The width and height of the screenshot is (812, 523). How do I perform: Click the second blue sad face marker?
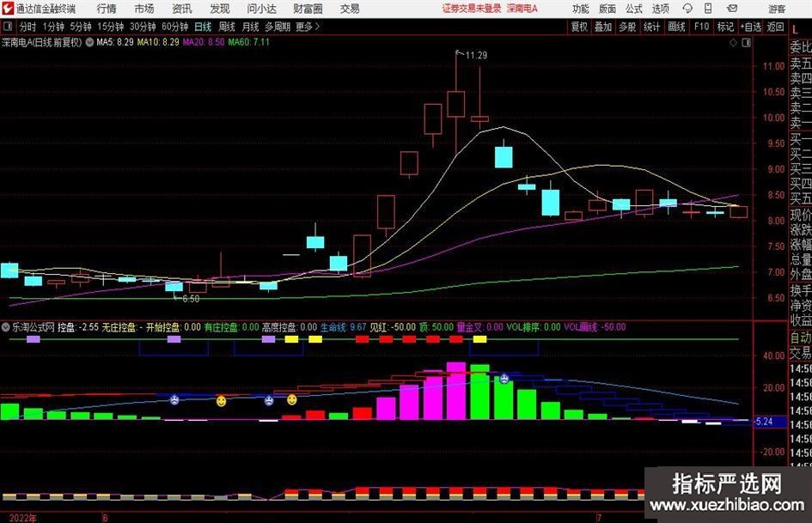(269, 399)
